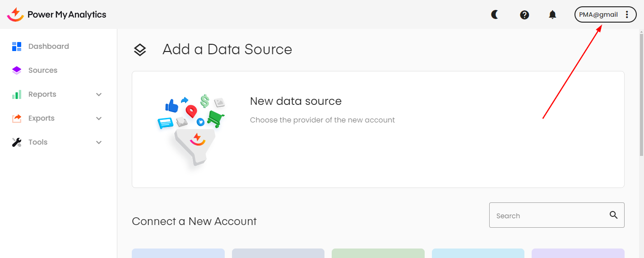Click the page vertical scrollbar
This screenshot has height=258, width=644.
641,90
